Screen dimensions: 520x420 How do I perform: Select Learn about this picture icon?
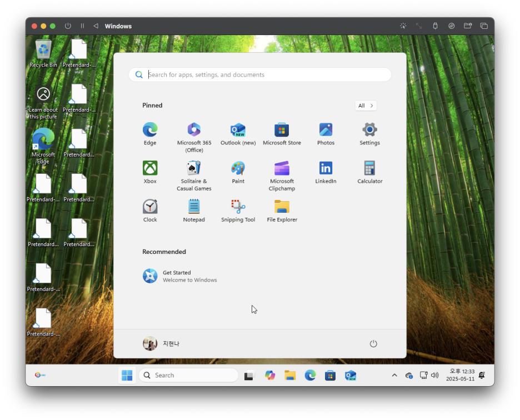43,103
